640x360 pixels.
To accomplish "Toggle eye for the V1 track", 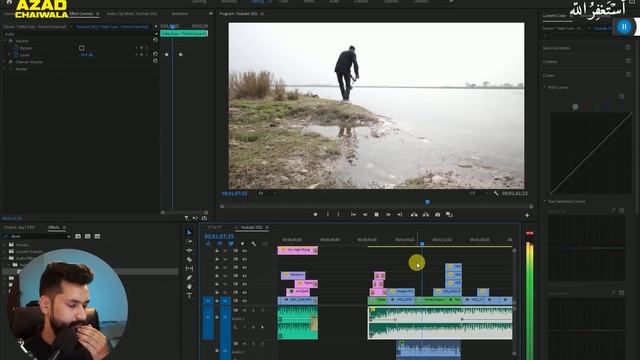I will click(x=244, y=301).
